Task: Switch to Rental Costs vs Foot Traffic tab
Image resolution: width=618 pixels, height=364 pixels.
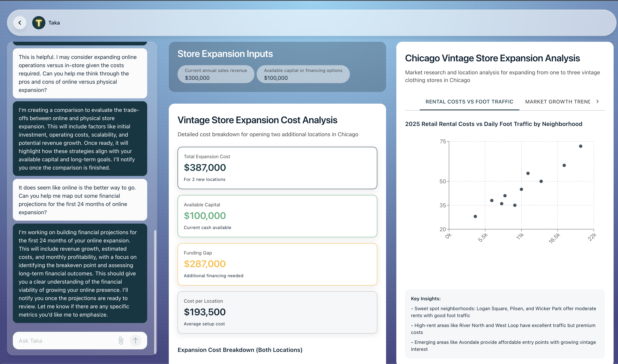Action: (469, 102)
